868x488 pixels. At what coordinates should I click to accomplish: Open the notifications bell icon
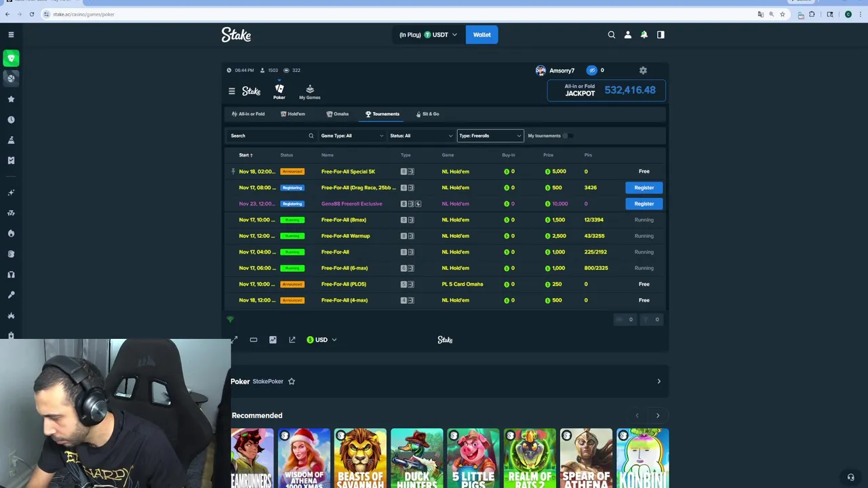click(x=644, y=35)
